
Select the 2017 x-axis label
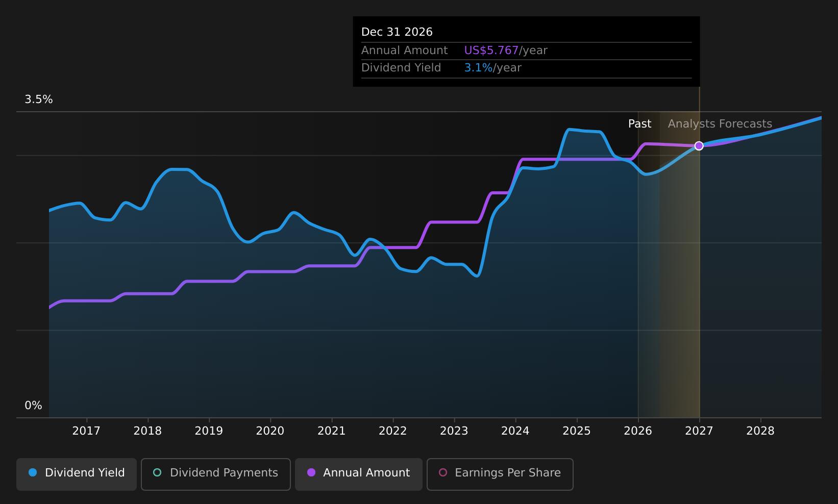(86, 431)
